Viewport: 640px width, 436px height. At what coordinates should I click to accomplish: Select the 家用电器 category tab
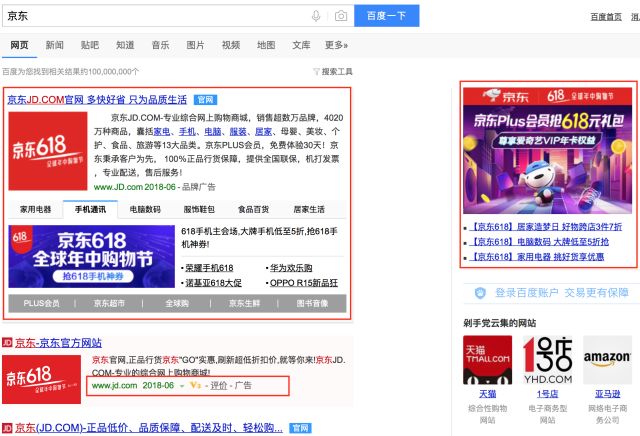click(x=36, y=209)
